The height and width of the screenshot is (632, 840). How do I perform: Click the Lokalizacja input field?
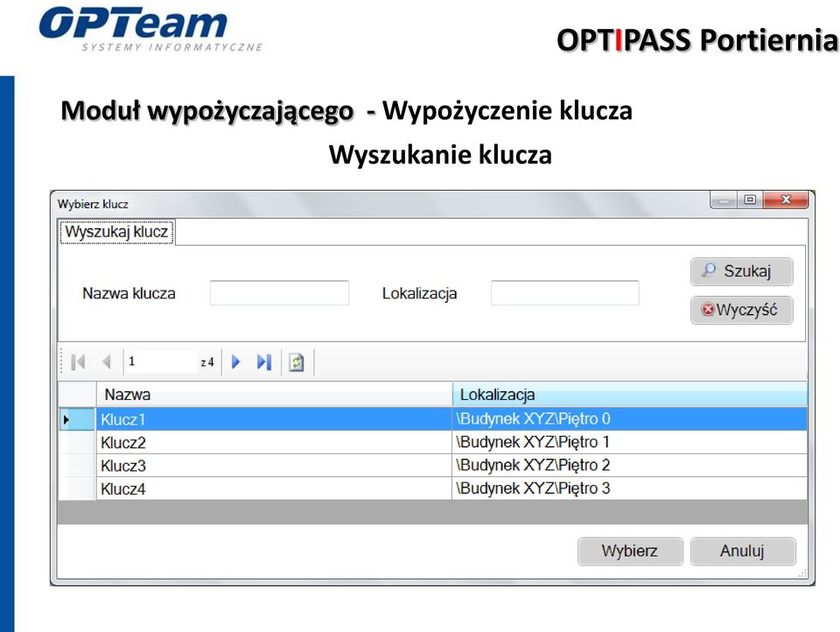coord(564,292)
